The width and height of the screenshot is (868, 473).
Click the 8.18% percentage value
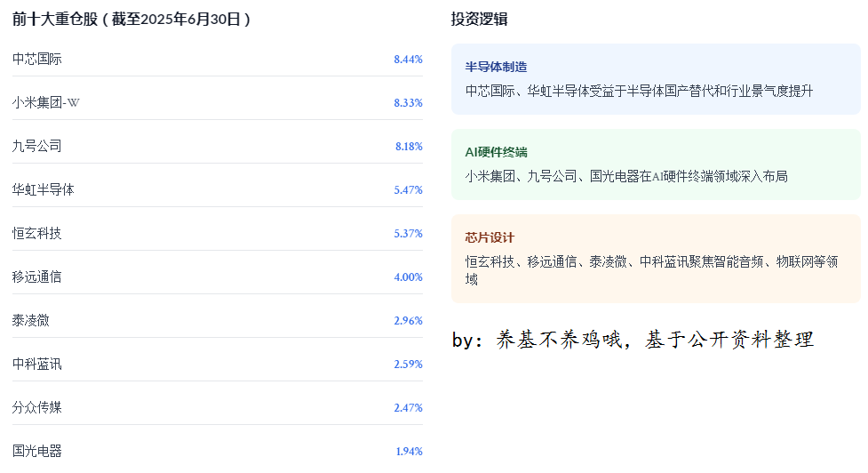pyautogui.click(x=409, y=147)
